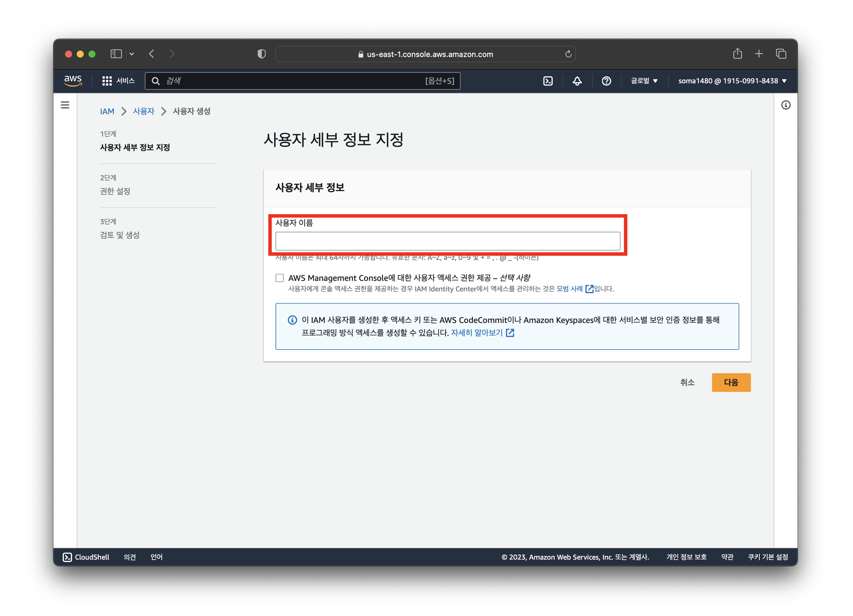
Task: Click the AWS logo home icon
Action: click(73, 80)
